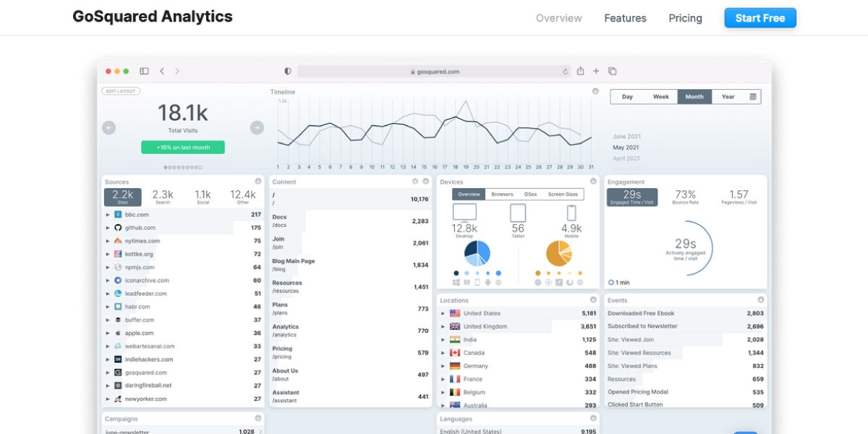Toggle the browser sidebar icon
The width and height of the screenshot is (868, 434).
[x=144, y=71]
